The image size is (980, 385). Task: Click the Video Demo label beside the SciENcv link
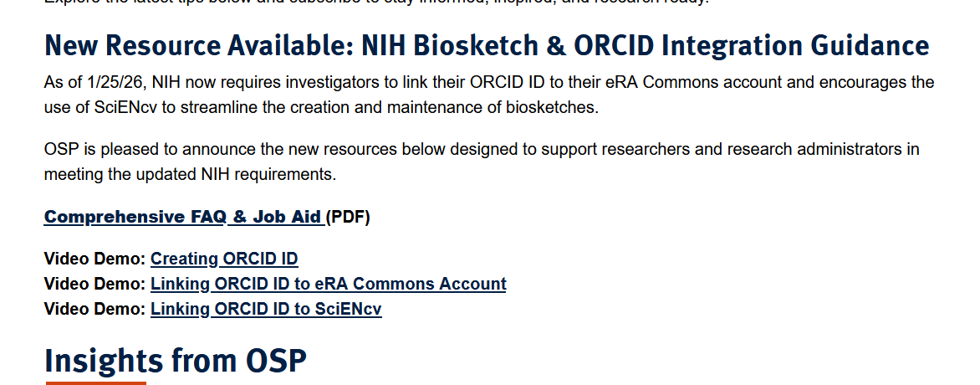[x=94, y=309]
